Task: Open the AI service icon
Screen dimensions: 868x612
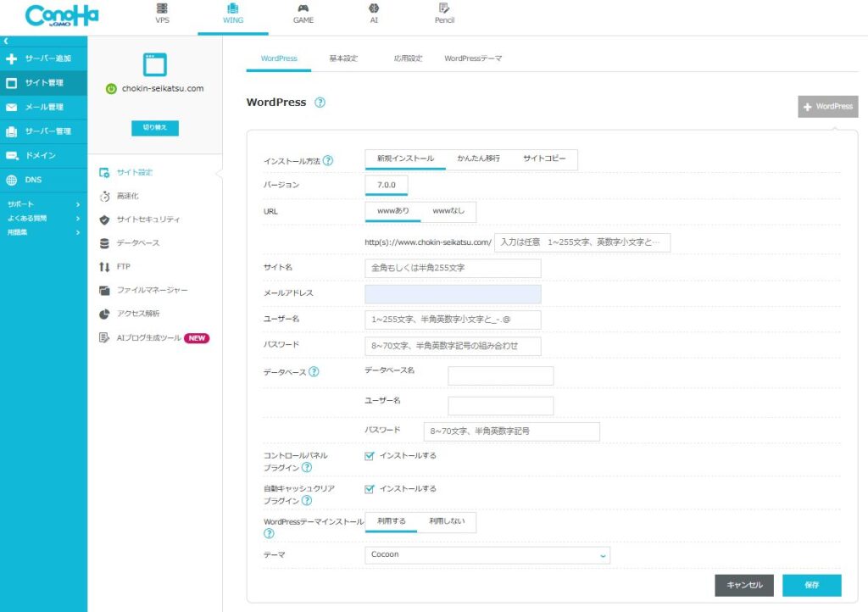Action: point(374,8)
